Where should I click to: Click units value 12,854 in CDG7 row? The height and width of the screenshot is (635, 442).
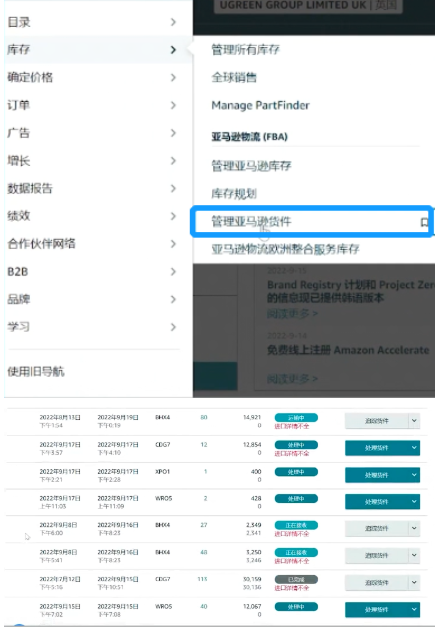(x=252, y=445)
